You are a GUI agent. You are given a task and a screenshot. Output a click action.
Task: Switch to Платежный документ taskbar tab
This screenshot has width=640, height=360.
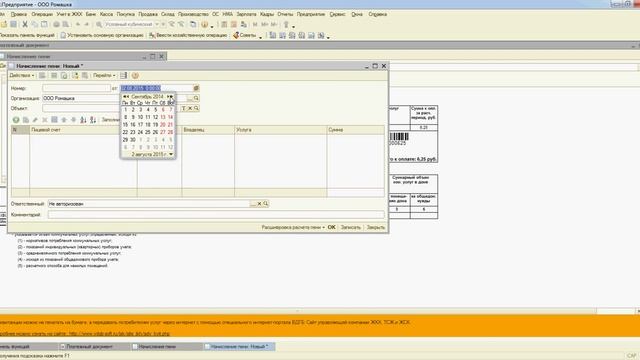[x=94, y=347]
